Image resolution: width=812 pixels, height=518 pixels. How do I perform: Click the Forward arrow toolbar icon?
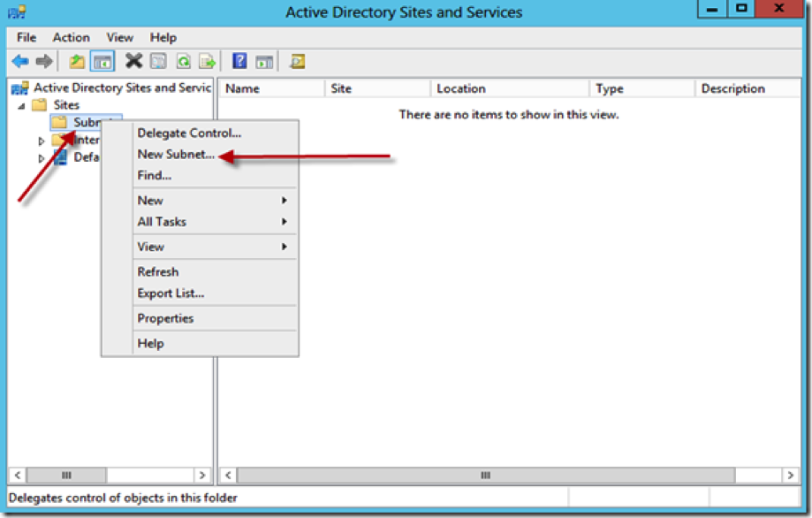pyautogui.click(x=44, y=62)
